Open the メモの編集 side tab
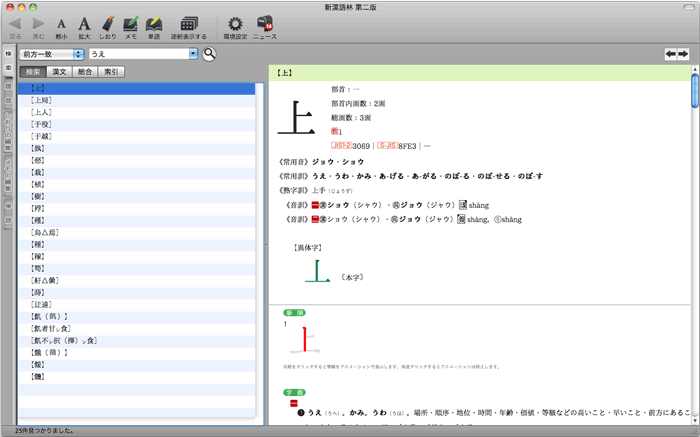The height and width of the screenshot is (437, 700). click(x=8, y=176)
